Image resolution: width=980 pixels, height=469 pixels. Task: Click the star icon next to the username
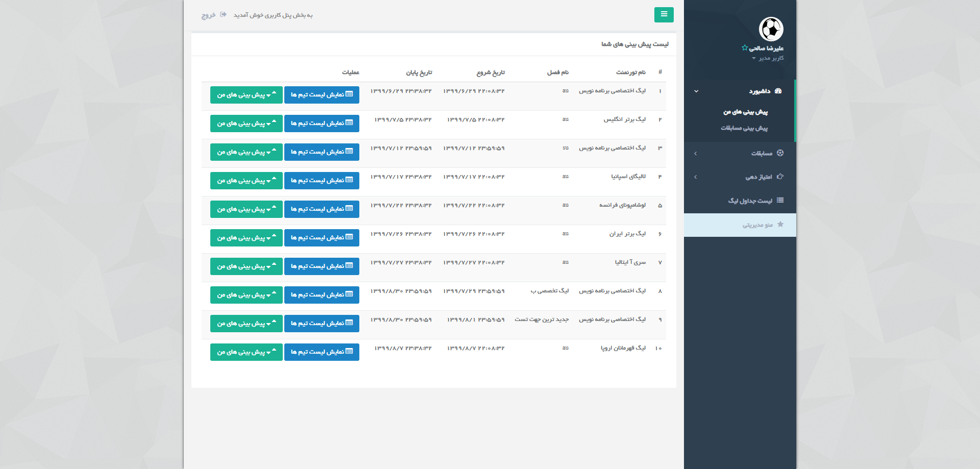click(x=745, y=48)
